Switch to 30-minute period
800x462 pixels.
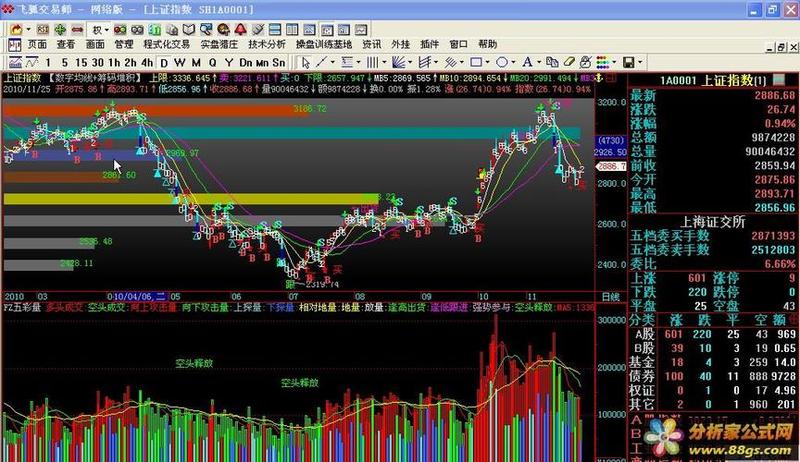(98, 63)
